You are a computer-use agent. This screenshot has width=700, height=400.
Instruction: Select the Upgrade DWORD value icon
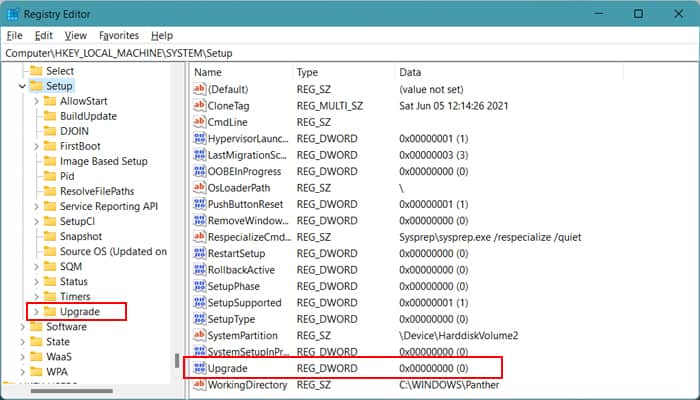coord(199,368)
